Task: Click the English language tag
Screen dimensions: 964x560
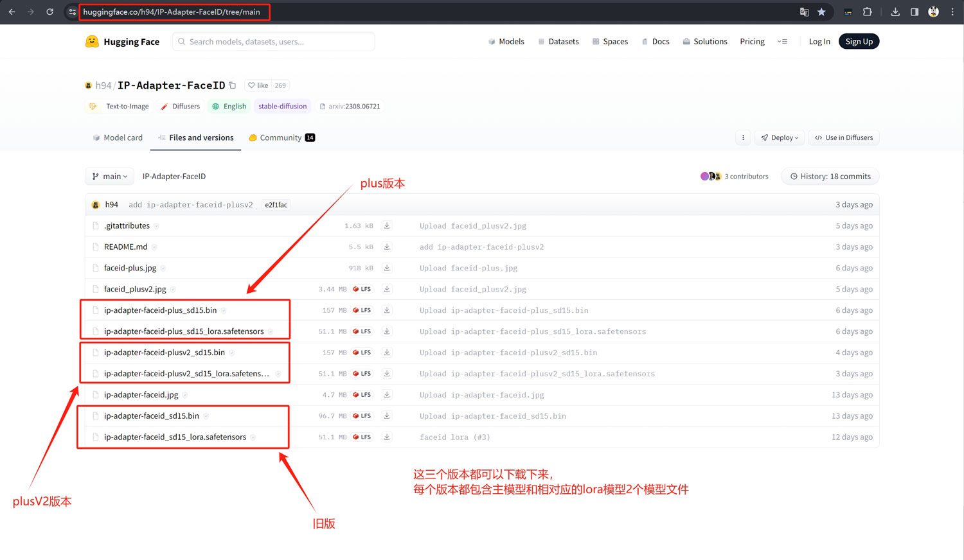Action: (229, 106)
